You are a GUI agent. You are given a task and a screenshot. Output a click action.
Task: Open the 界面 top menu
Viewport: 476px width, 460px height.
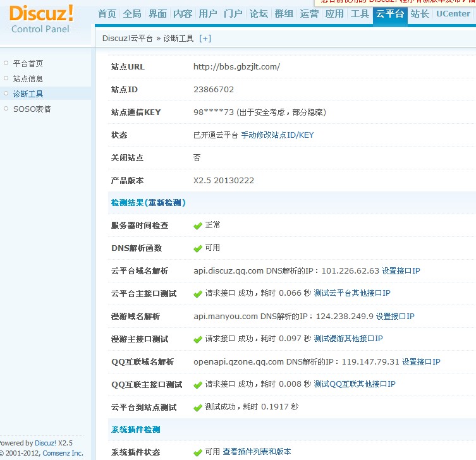click(x=157, y=14)
